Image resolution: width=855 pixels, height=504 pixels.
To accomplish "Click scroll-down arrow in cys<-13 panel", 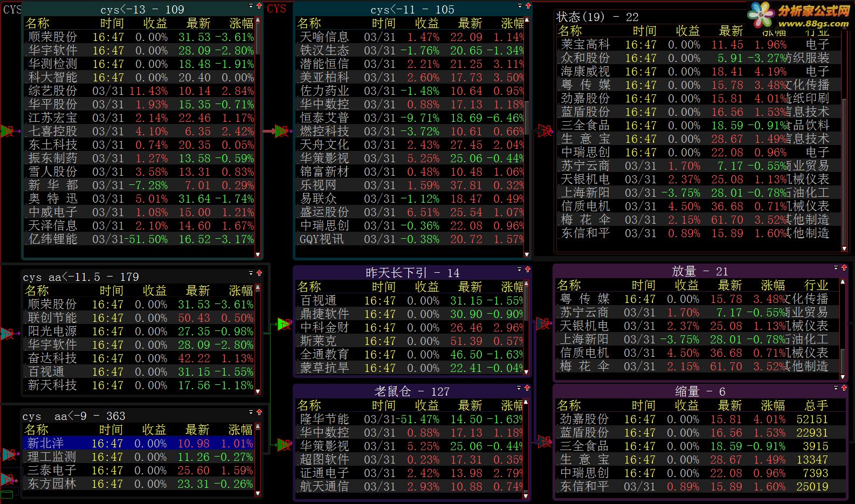I will (x=258, y=254).
